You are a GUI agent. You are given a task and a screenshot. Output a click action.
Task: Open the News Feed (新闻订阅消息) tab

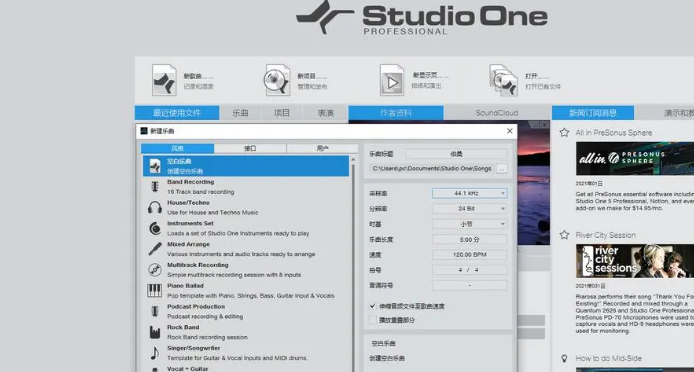pyautogui.click(x=593, y=113)
